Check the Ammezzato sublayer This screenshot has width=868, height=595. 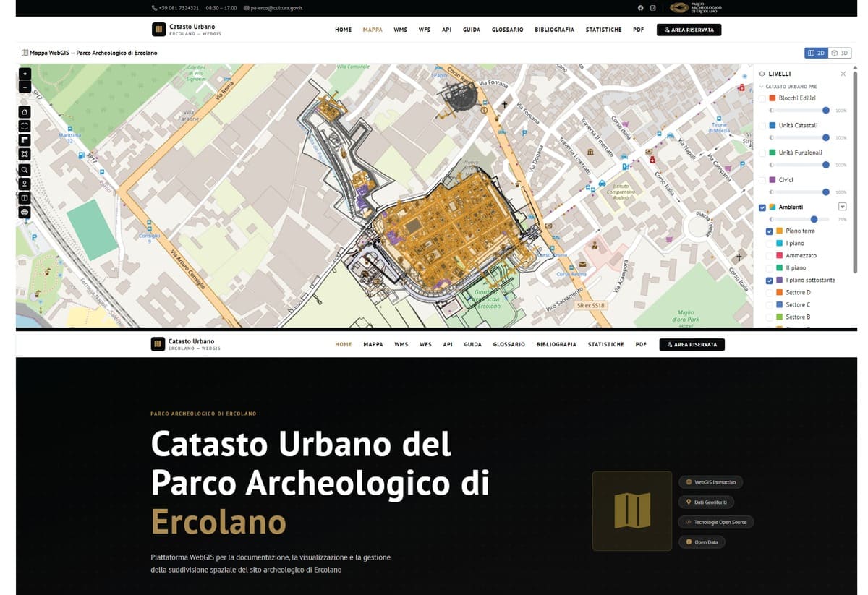[769, 256]
